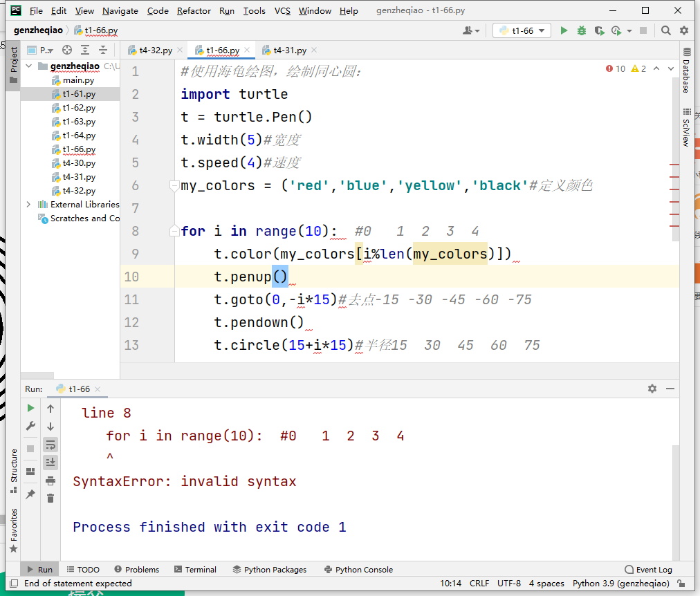Open the user account icon
The width and height of the screenshot is (700, 596).
point(468,30)
